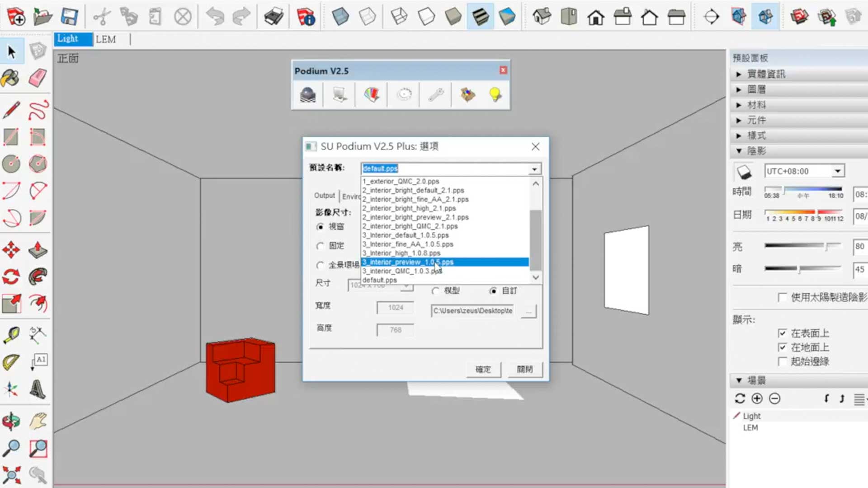Select 模型 save location radio button
868x488 pixels.
[435, 291]
